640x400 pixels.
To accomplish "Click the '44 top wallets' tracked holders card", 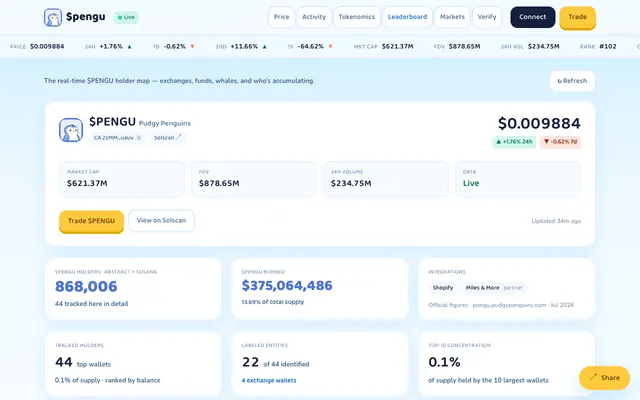I will pyautogui.click(x=133, y=364).
